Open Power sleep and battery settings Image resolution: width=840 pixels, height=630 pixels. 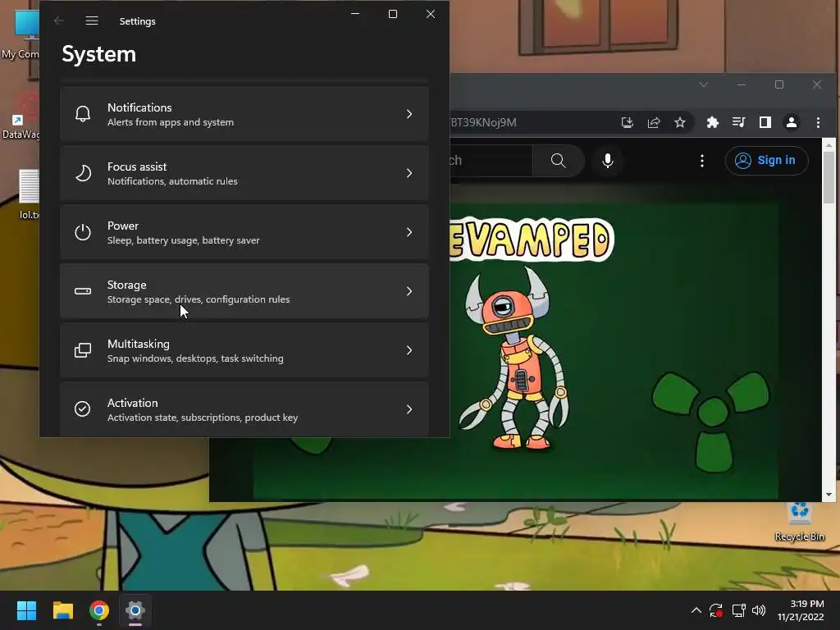tap(244, 232)
